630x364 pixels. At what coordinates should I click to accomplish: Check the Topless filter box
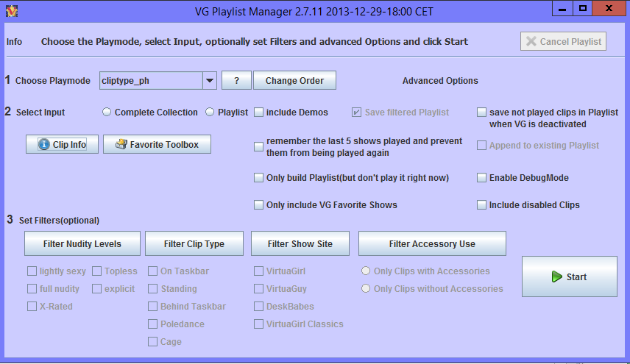click(97, 271)
